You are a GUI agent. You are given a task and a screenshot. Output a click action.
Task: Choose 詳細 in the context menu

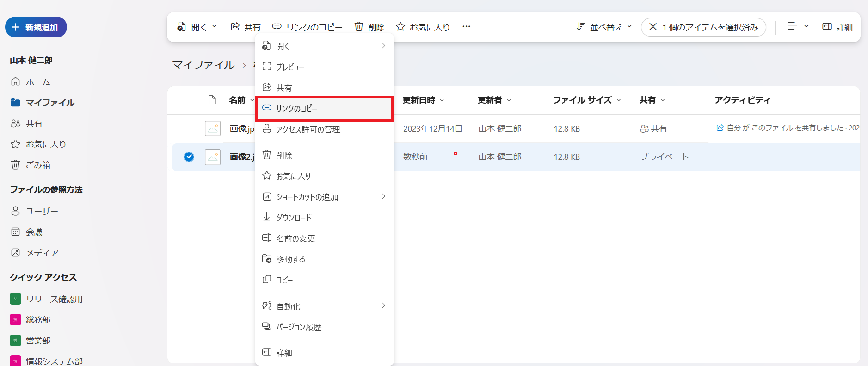coord(324,353)
